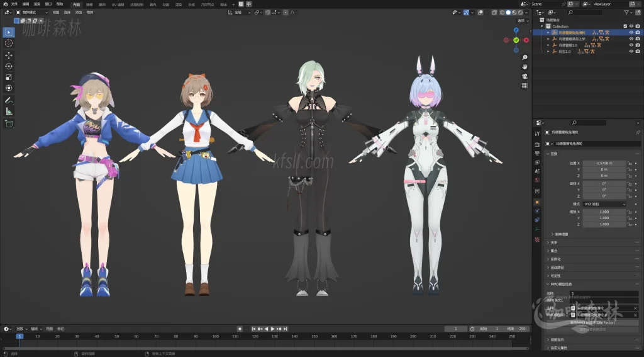Open the Tool properties tab
This screenshot has height=357, width=644.
click(537, 133)
